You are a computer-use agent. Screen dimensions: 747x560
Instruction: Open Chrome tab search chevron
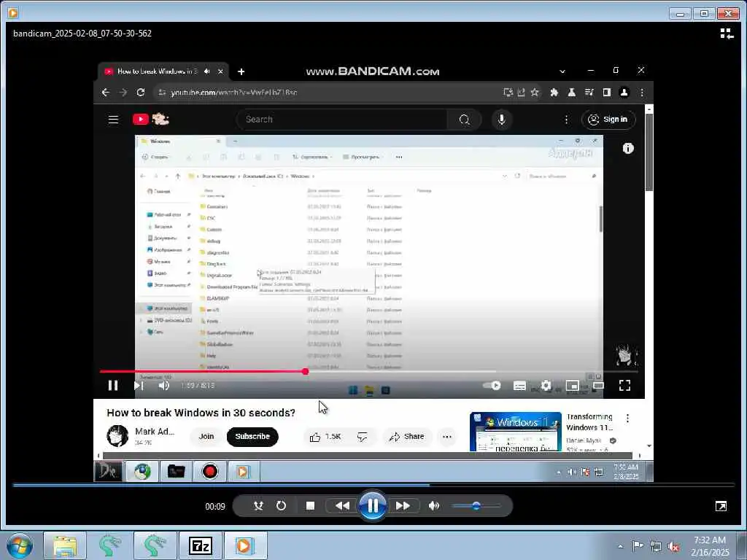pos(562,71)
